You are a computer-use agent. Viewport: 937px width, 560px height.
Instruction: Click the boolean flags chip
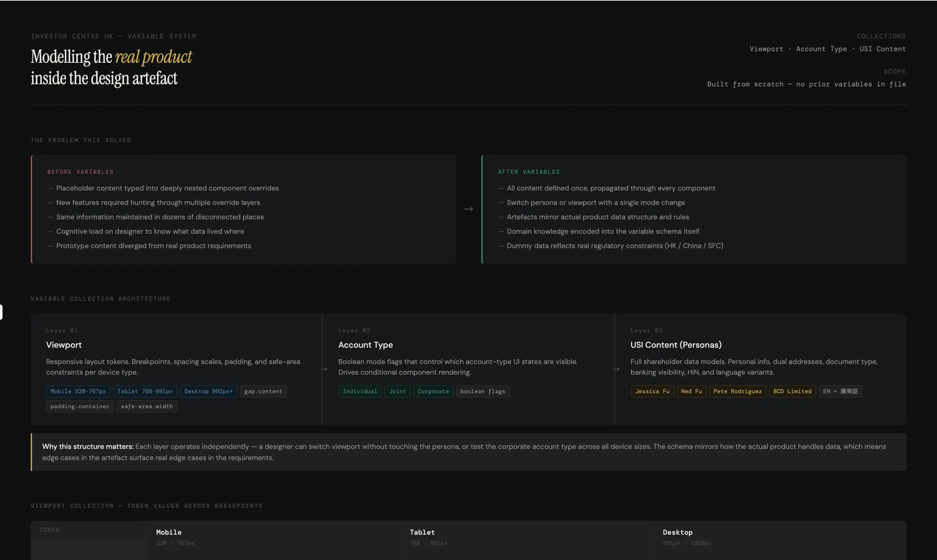[x=482, y=391]
